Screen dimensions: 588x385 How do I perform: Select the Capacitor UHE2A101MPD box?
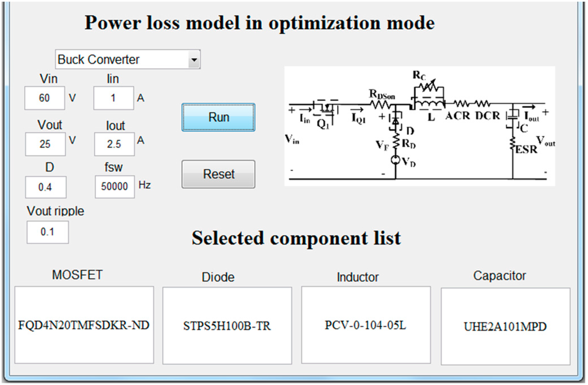tap(505, 327)
